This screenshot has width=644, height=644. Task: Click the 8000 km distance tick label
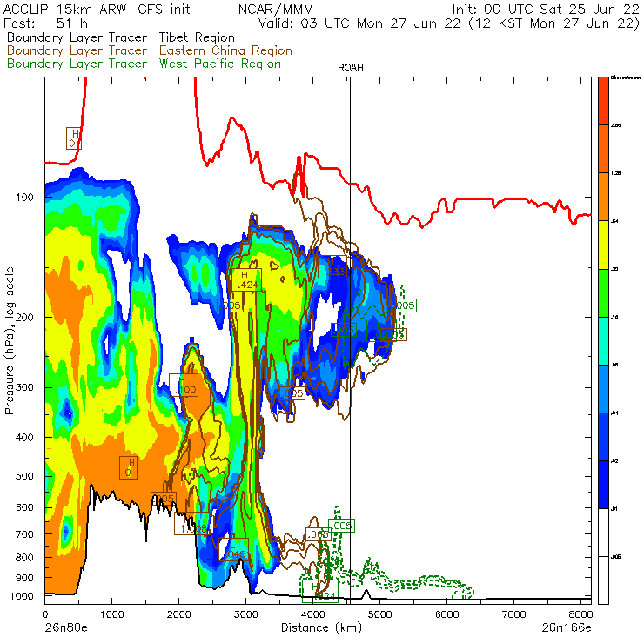(x=580, y=614)
